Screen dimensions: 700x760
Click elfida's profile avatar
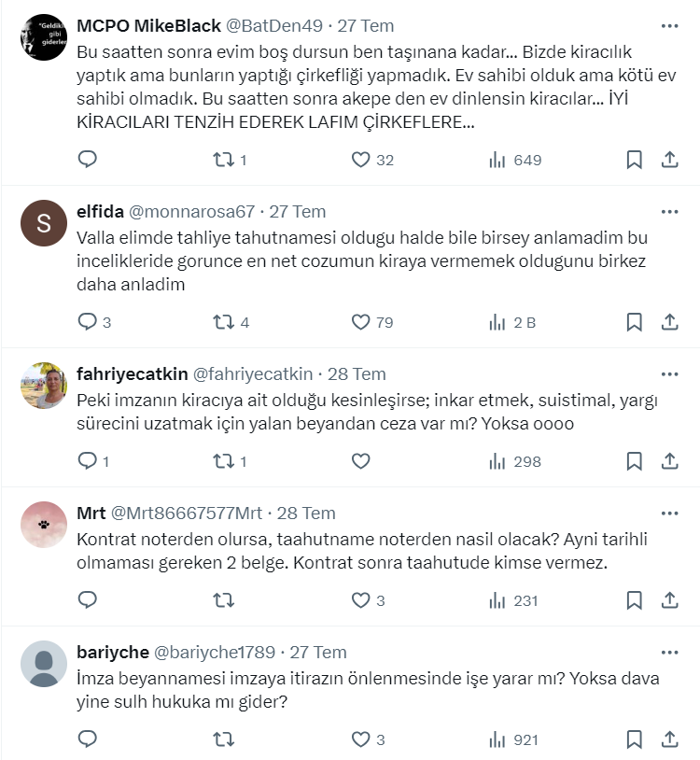coord(44,225)
